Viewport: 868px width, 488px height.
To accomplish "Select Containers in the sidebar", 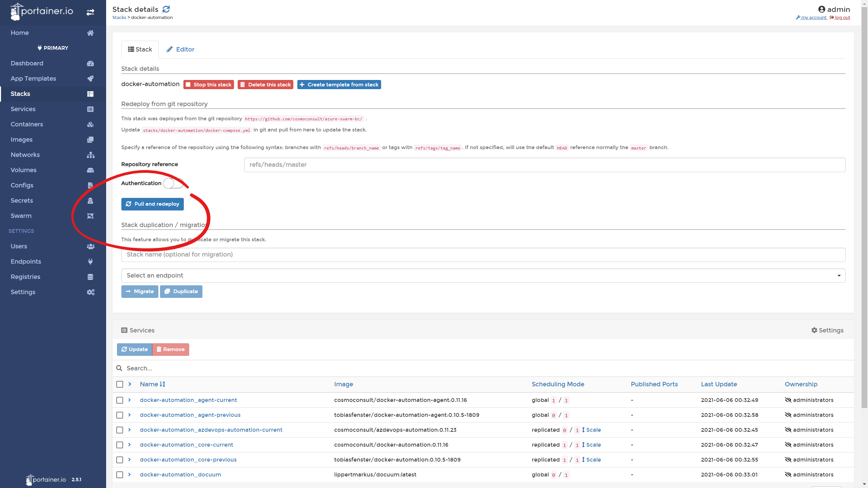I will tap(27, 124).
